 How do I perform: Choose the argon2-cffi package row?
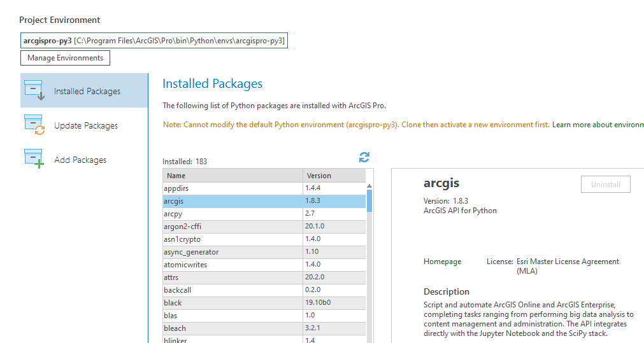(233, 227)
